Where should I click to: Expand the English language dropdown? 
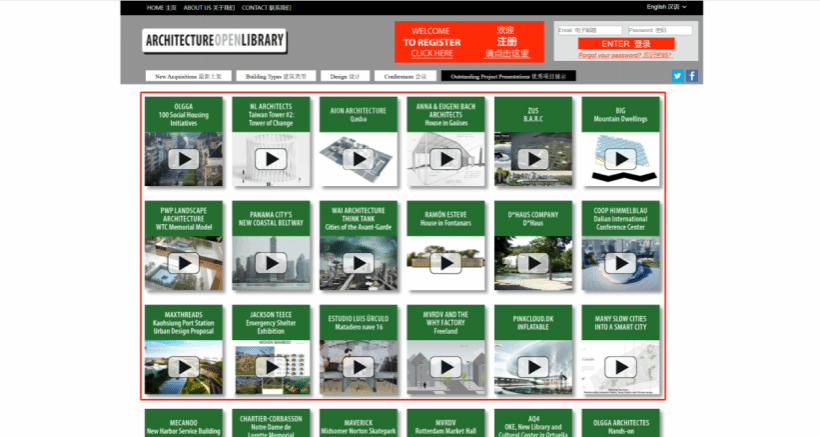click(x=668, y=7)
